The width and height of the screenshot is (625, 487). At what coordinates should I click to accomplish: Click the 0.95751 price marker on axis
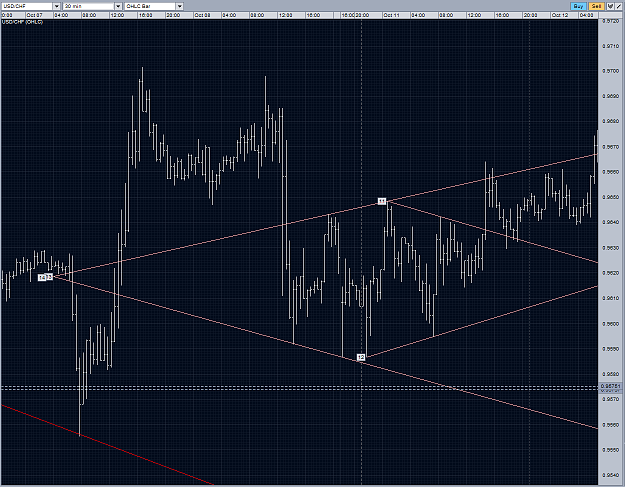click(610, 386)
